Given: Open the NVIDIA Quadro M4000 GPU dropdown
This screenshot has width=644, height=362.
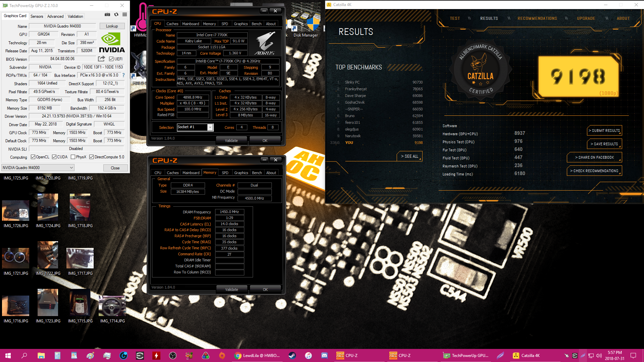Looking at the screenshot, I should coord(38,167).
